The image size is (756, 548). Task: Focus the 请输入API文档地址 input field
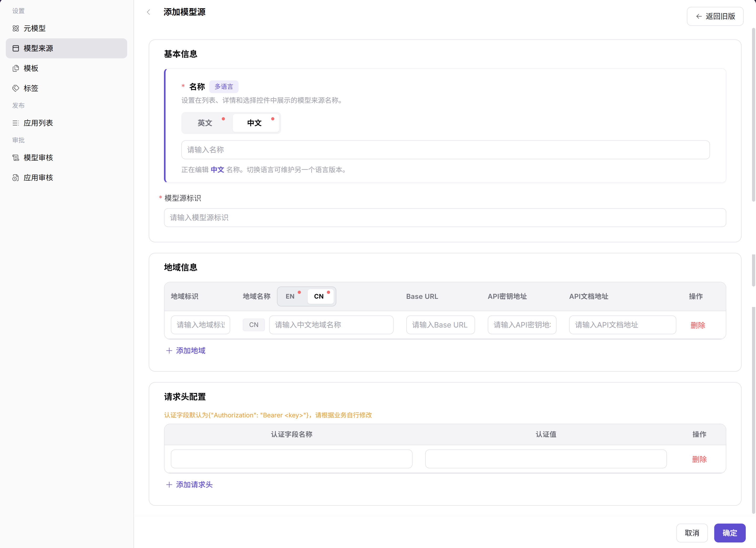[x=623, y=325]
